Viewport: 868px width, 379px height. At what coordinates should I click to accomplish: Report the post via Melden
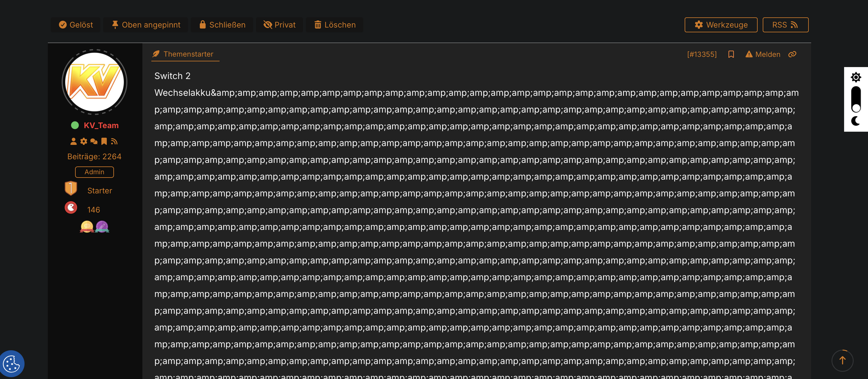tap(763, 54)
